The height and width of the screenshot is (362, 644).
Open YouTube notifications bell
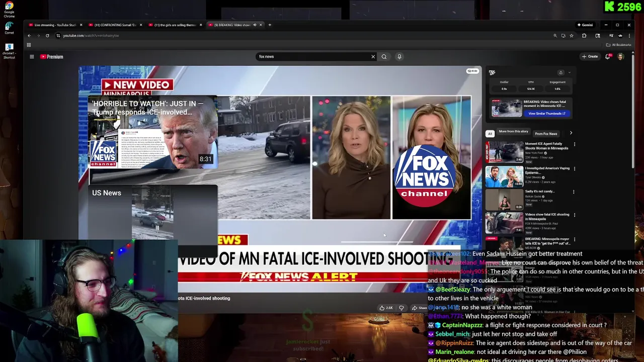pos(608,57)
